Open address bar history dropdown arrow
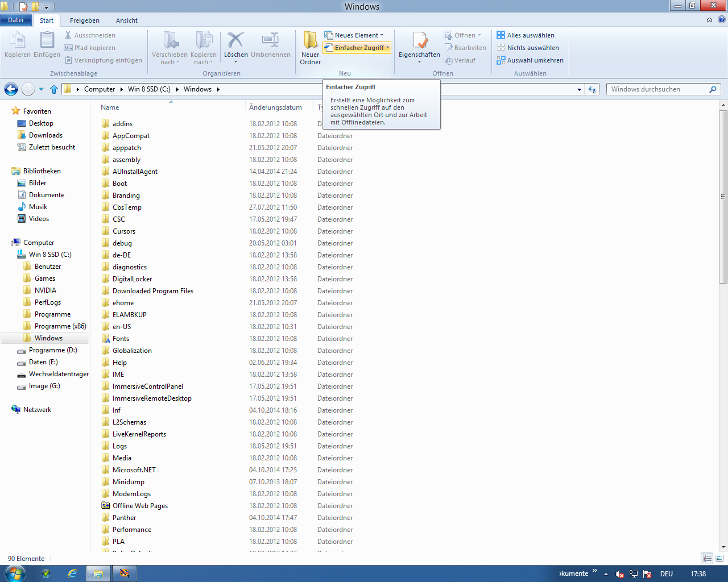The height and width of the screenshot is (582, 728). [579, 89]
